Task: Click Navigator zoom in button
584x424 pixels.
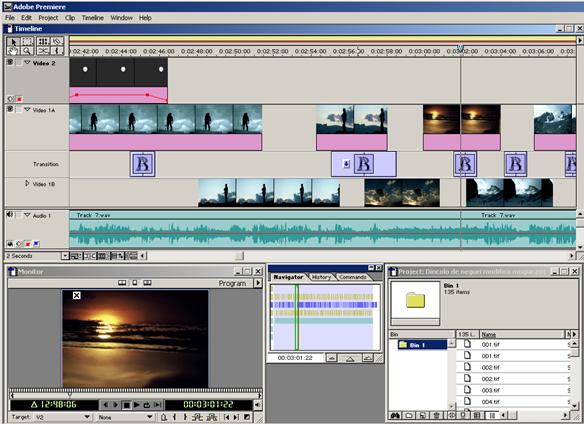Action: pyautogui.click(x=368, y=358)
